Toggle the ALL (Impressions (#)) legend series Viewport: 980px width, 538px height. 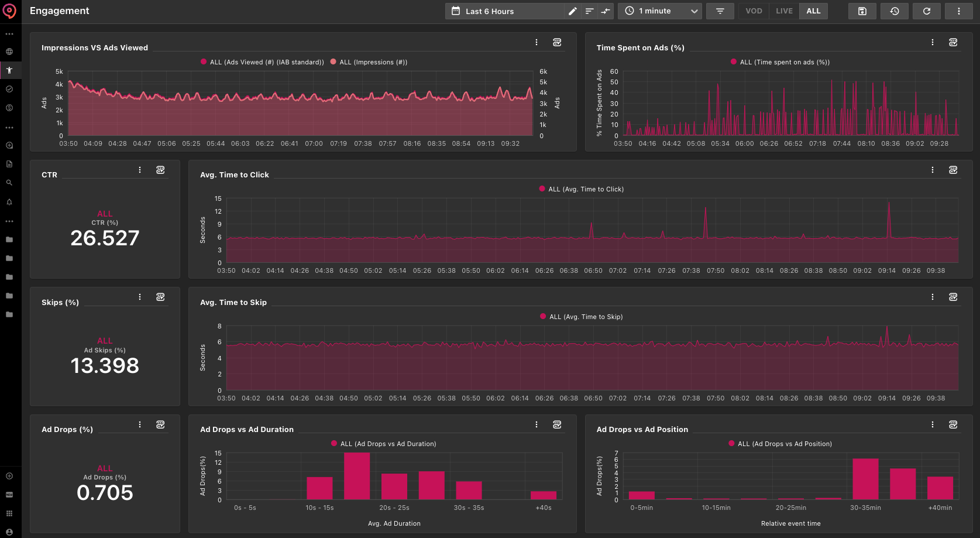(x=369, y=62)
